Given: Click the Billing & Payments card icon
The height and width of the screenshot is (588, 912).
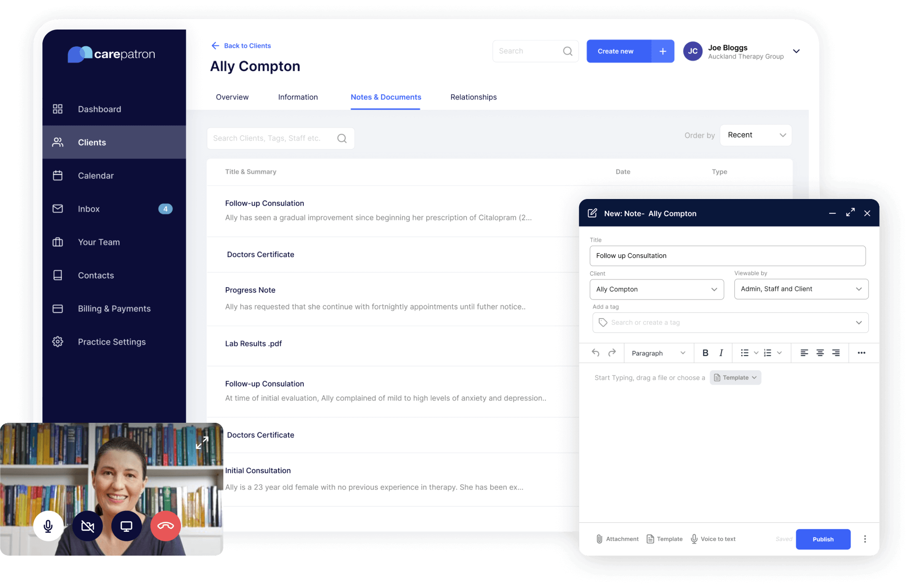Looking at the screenshot, I should [58, 309].
